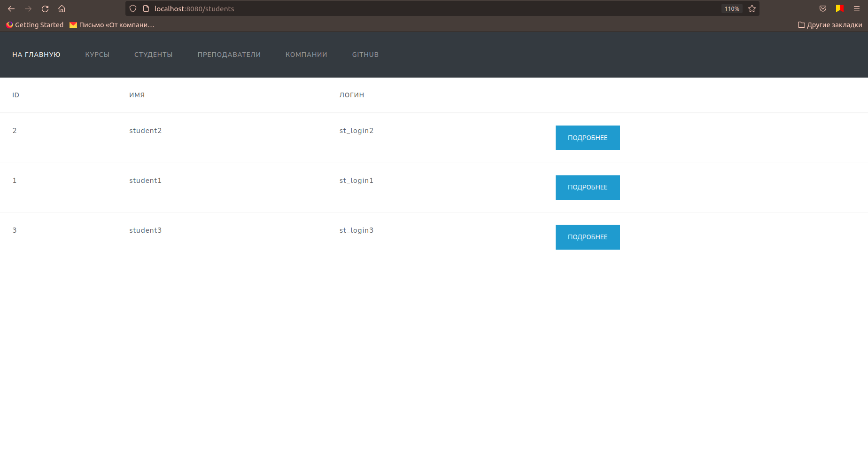Bookmark this page with star icon
This screenshot has width=868, height=472.
752,8
